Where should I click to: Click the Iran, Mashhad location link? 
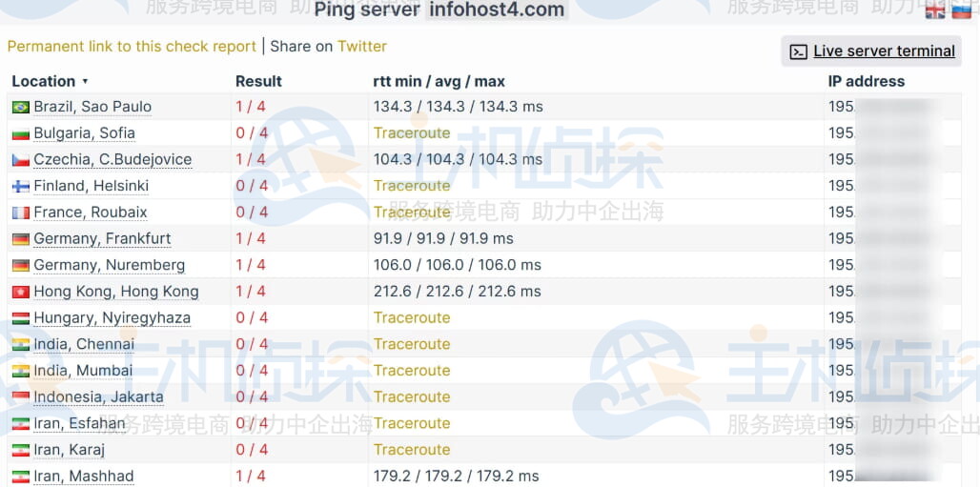click(84, 477)
